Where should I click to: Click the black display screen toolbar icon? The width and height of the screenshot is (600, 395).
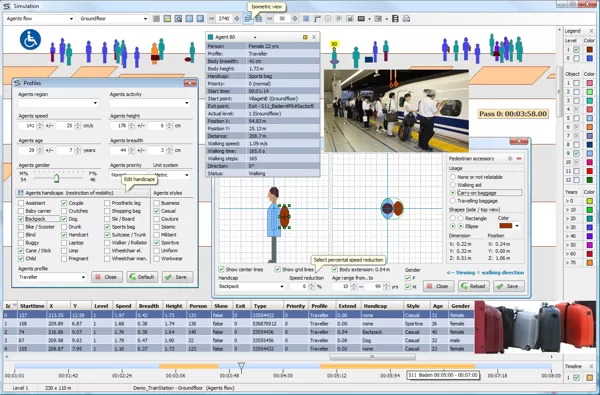pos(361,18)
